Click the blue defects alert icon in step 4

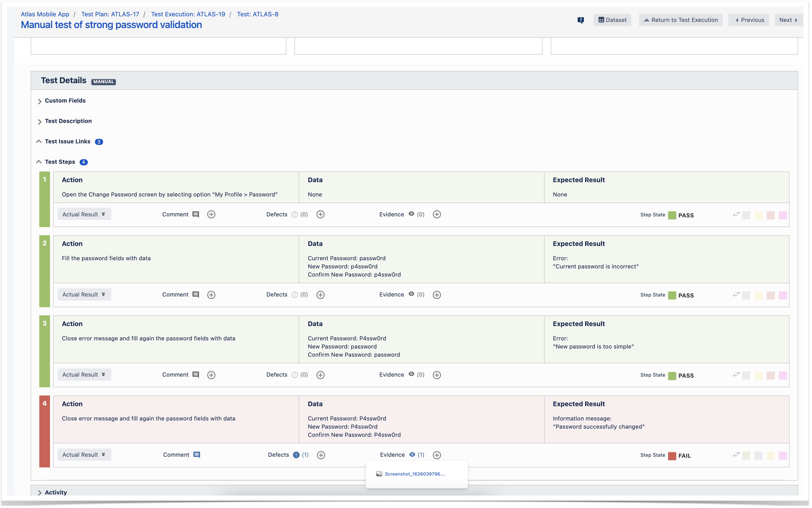click(296, 455)
